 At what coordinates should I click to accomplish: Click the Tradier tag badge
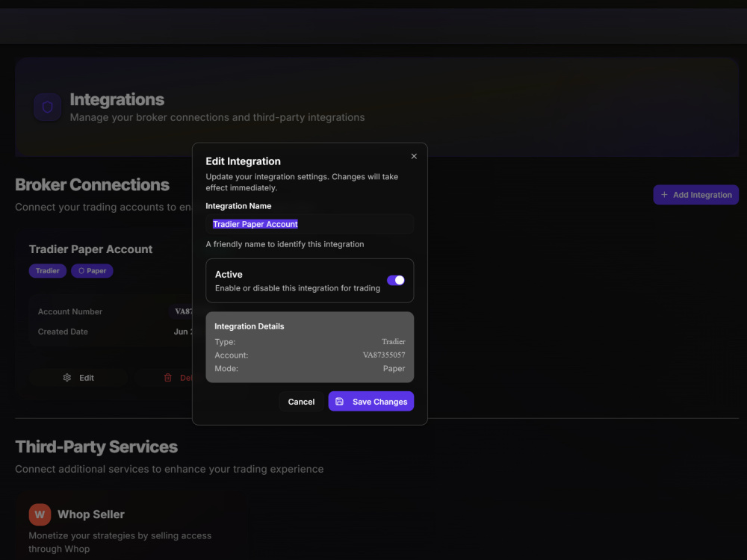click(x=48, y=271)
